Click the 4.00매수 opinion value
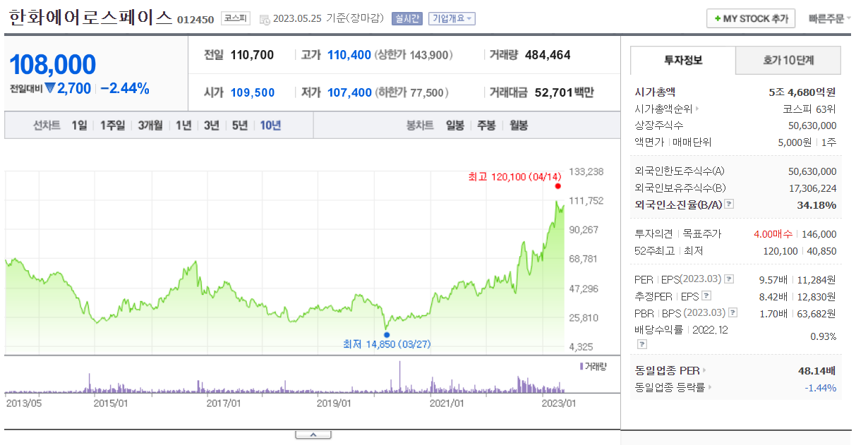This screenshot has width=868, height=445. [774, 234]
